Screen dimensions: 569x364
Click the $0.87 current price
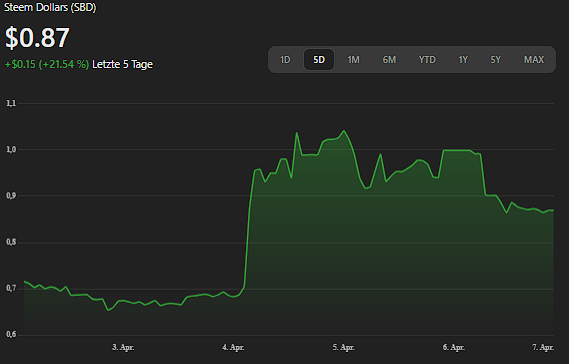point(37,37)
